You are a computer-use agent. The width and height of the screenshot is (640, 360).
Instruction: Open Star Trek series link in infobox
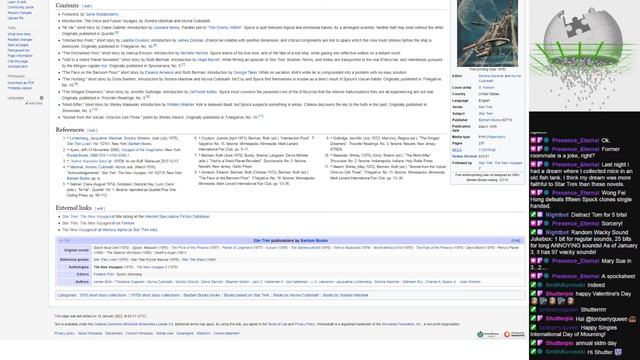tap(485, 107)
